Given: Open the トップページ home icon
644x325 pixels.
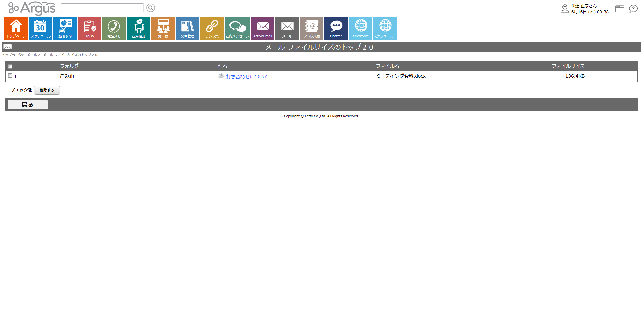Looking at the screenshot, I should [16, 29].
